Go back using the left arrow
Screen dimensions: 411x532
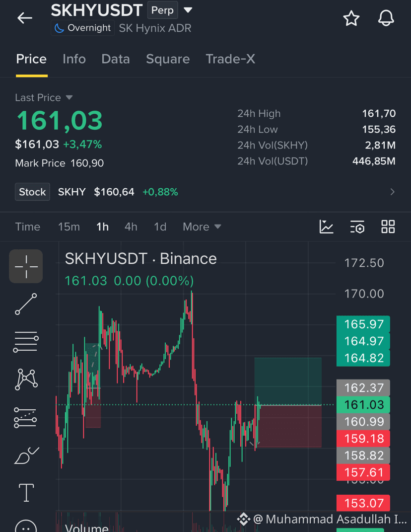click(x=25, y=18)
